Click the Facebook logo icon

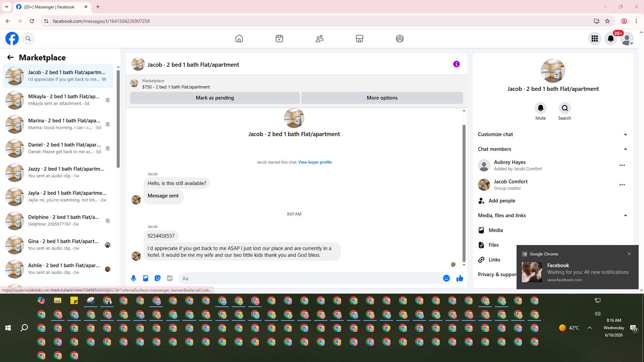pyautogui.click(x=12, y=39)
